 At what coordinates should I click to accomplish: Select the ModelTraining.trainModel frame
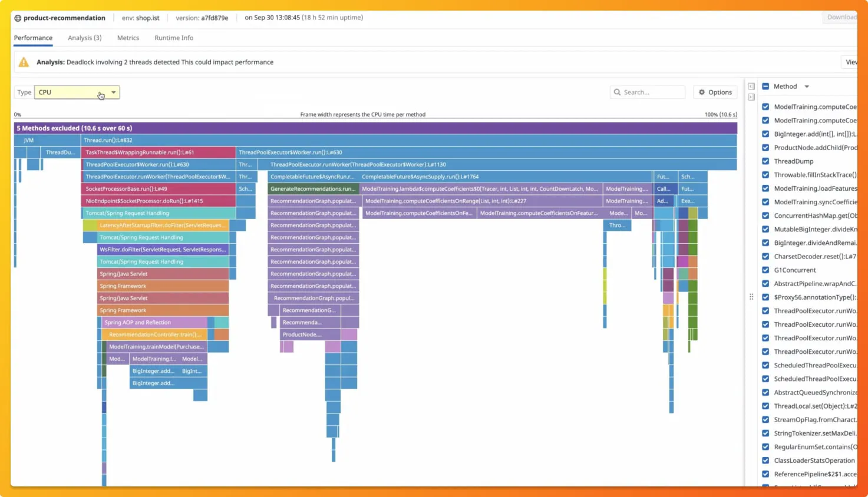[x=157, y=347]
